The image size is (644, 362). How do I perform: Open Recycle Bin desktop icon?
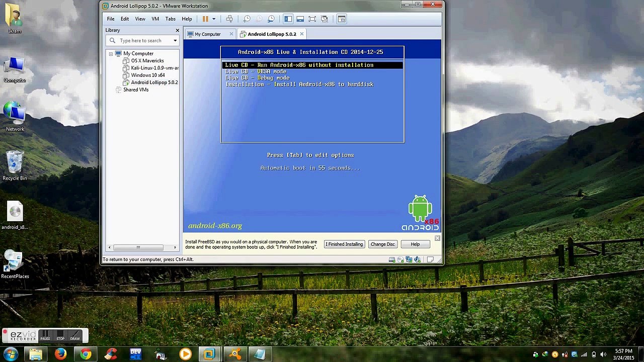tap(15, 166)
